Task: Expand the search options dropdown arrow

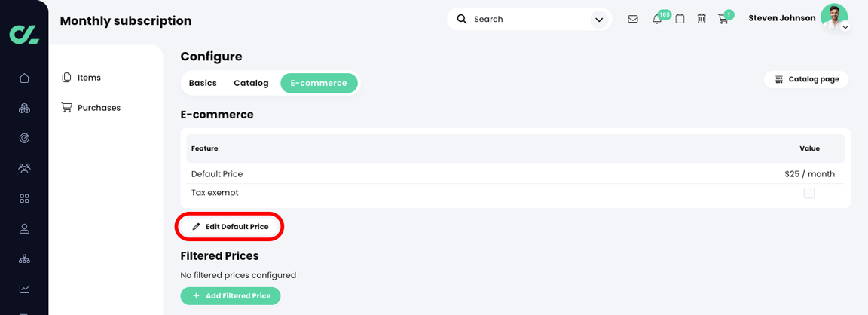Action: tap(598, 20)
